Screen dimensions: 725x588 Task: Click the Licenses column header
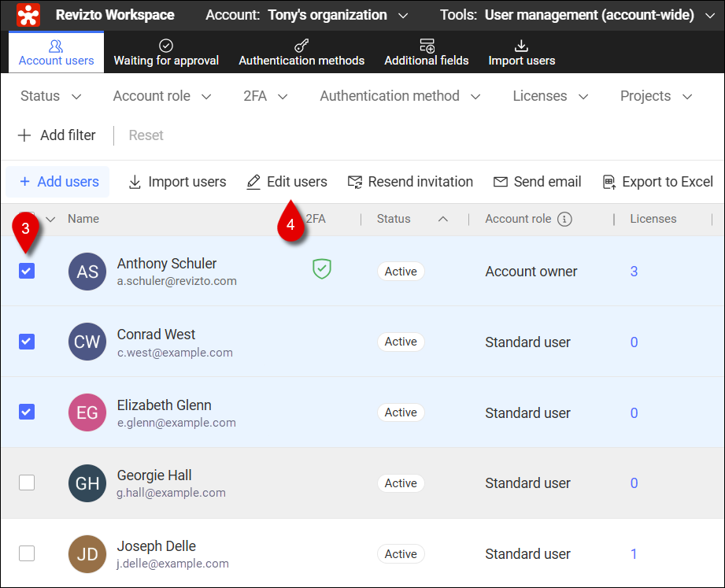(x=653, y=219)
